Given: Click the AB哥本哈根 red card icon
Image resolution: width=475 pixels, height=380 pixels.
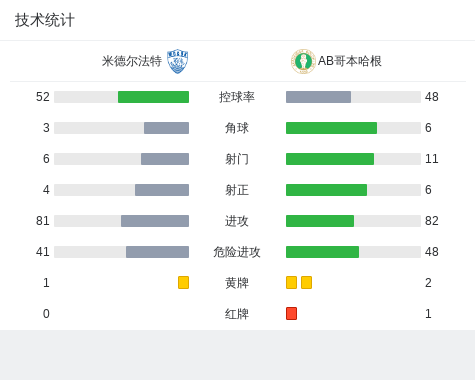Looking at the screenshot, I should [x=291, y=313].
